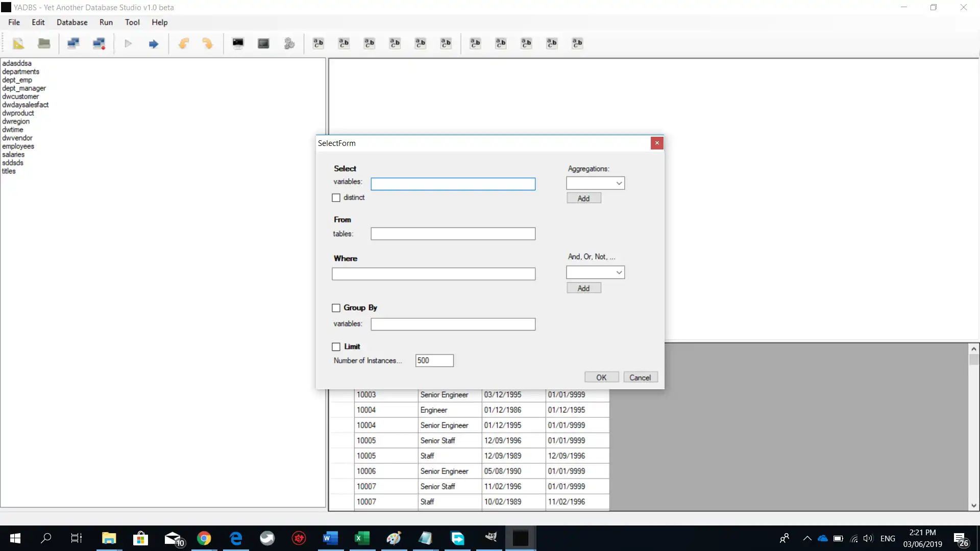Open Paint palette app from taskbar
This screenshot has height=551, width=980.
point(394,538)
